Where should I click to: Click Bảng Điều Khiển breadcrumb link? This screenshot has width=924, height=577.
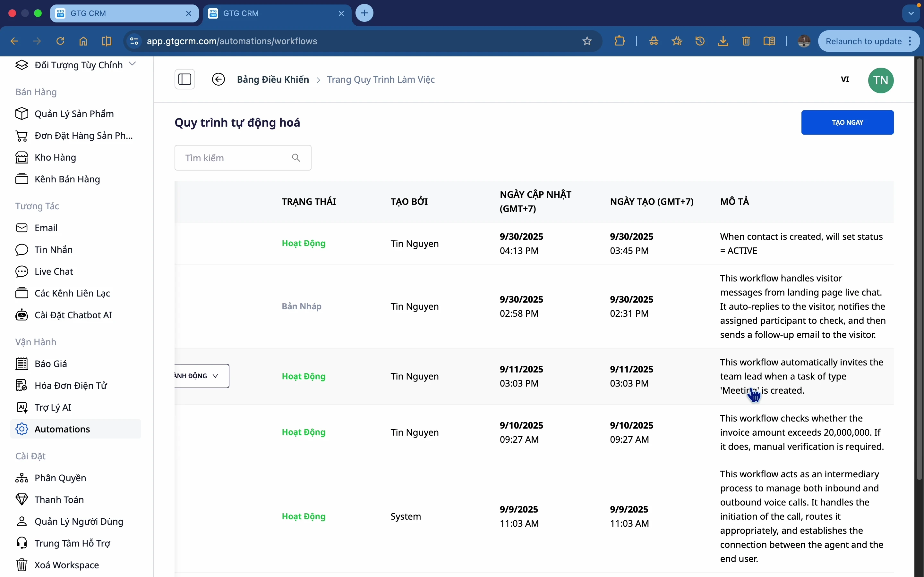pos(273,79)
